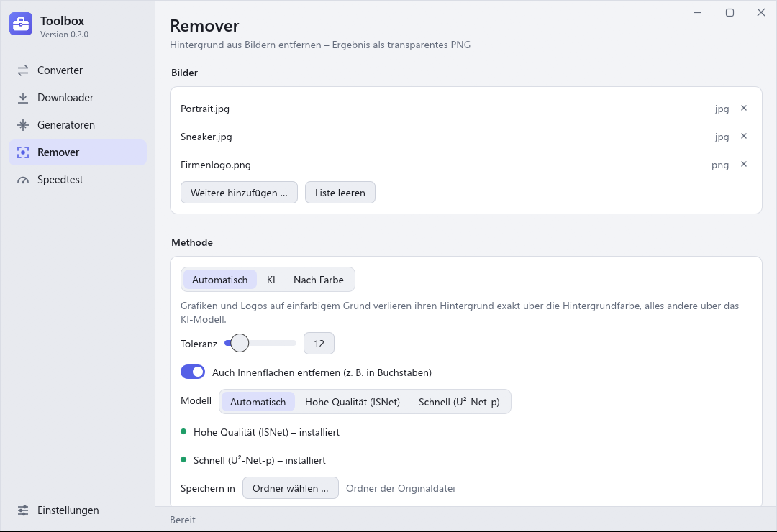The width and height of the screenshot is (777, 532).
Task: Click the Toleranz value field showing 12
Action: tap(319, 343)
